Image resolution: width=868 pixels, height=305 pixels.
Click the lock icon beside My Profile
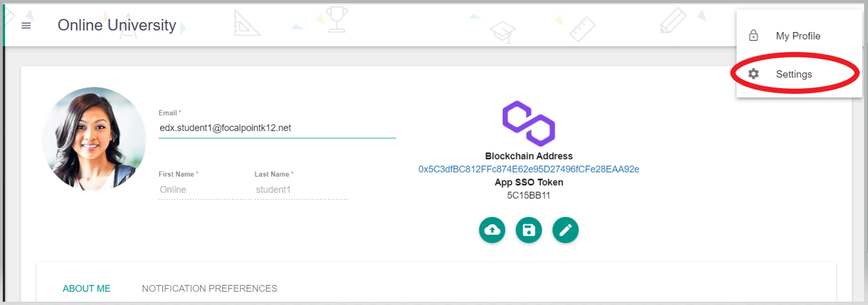753,36
